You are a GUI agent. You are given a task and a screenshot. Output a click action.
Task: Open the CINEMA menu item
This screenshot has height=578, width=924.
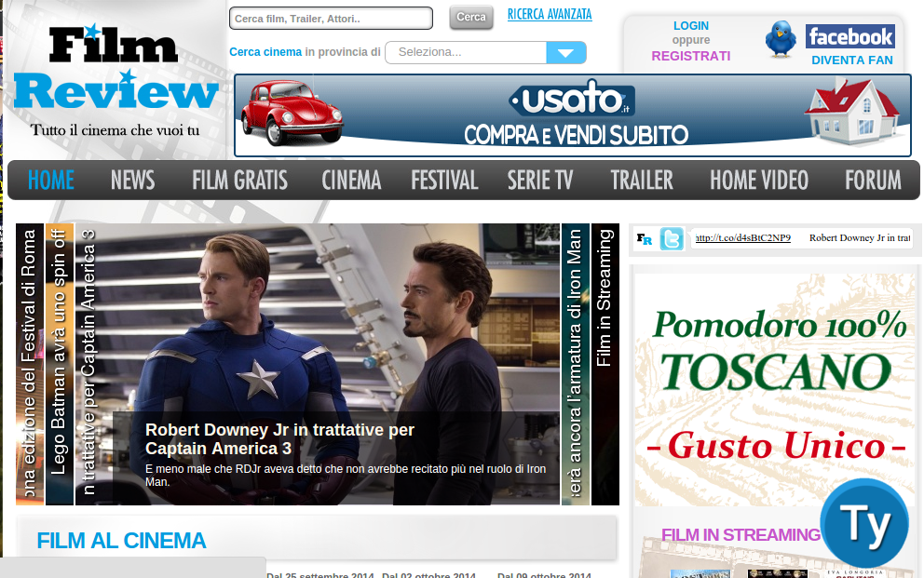(351, 181)
